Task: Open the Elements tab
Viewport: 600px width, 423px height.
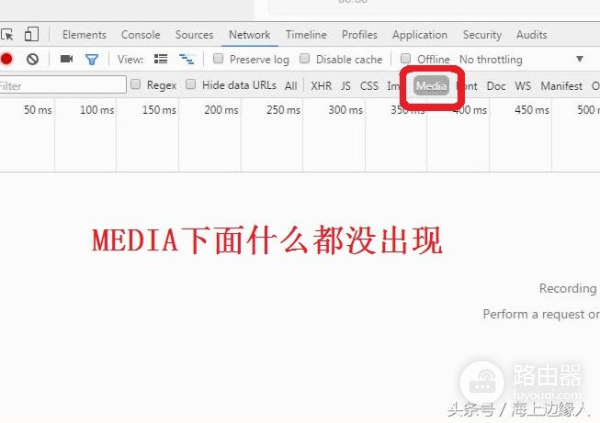Action: click(x=84, y=35)
